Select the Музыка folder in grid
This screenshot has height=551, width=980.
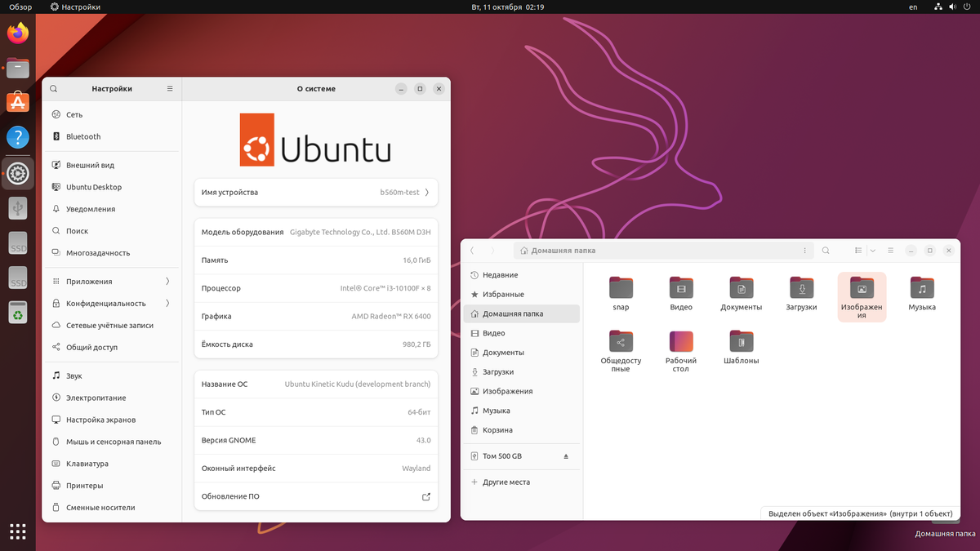922,295
